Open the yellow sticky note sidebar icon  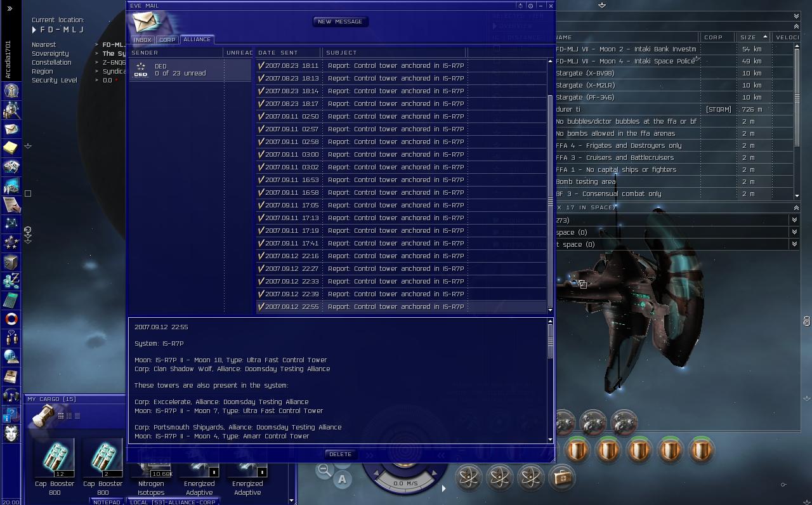point(11,148)
